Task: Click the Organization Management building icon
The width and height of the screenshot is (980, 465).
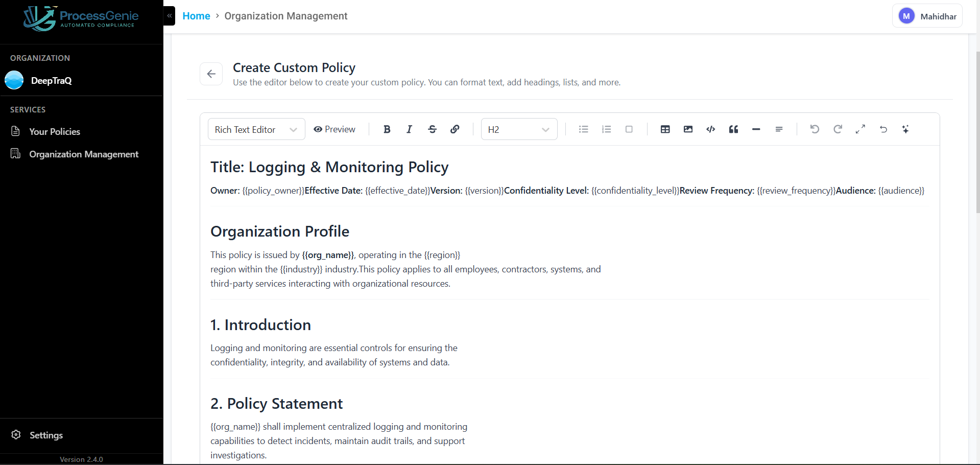Action: pos(16,153)
